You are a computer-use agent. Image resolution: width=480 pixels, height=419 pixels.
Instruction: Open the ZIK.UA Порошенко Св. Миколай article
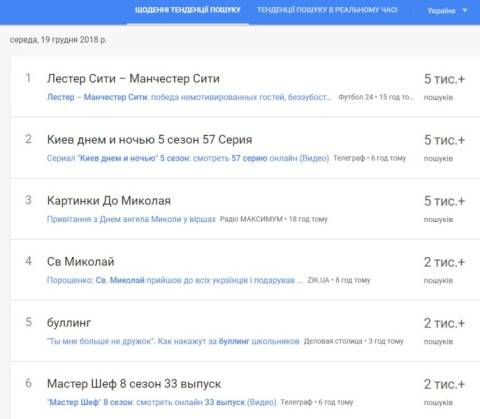coord(175,280)
